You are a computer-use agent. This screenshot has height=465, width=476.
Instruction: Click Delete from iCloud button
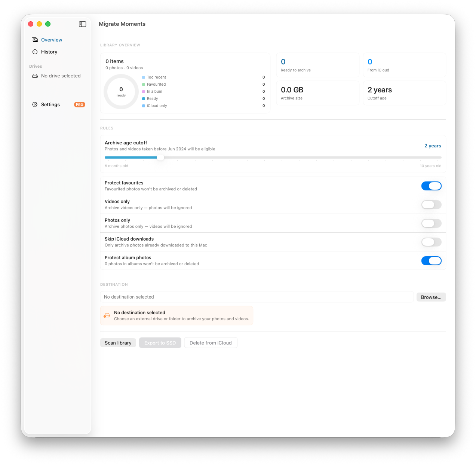211,343
